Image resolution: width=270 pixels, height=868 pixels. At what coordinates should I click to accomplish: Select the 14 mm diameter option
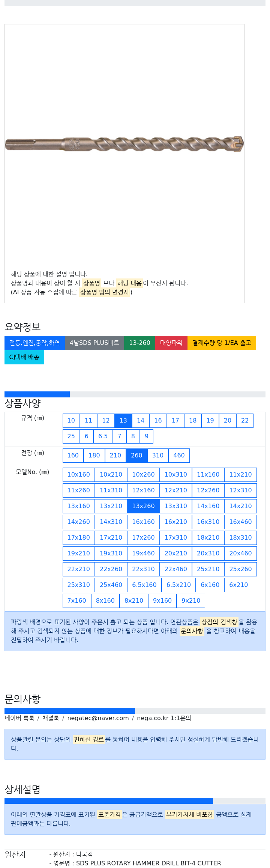tap(141, 421)
